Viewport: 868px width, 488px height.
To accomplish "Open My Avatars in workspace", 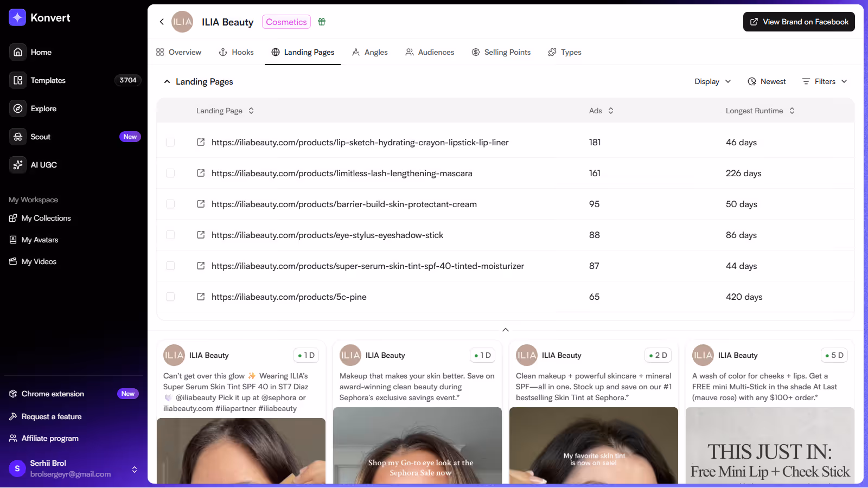I will click(34, 240).
